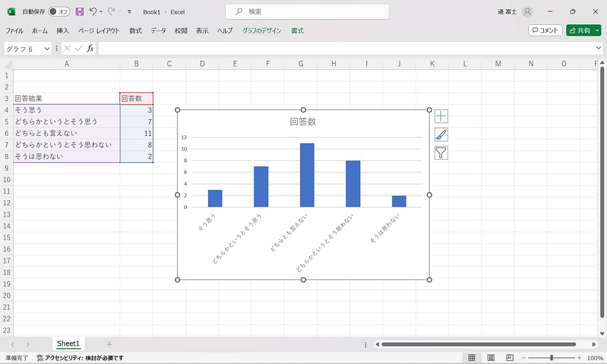This screenshot has width=607, height=364.
Task: Add a new worksheet with the plus button
Action: point(109,344)
